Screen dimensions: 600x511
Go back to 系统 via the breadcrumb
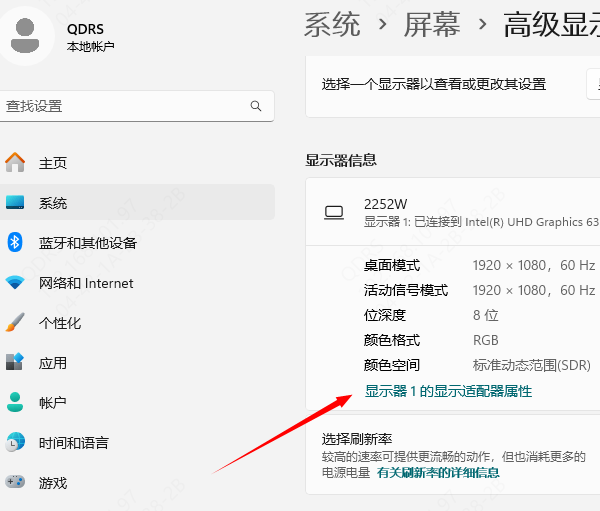(332, 24)
